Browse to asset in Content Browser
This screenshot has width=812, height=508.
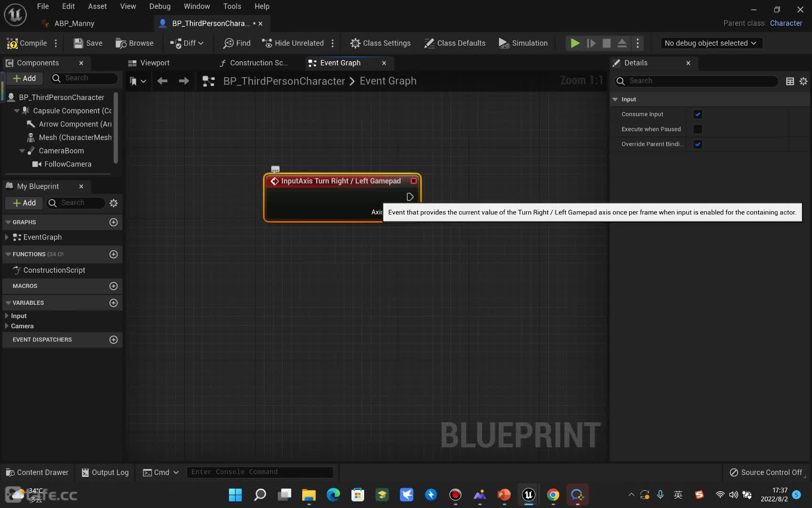pos(134,43)
